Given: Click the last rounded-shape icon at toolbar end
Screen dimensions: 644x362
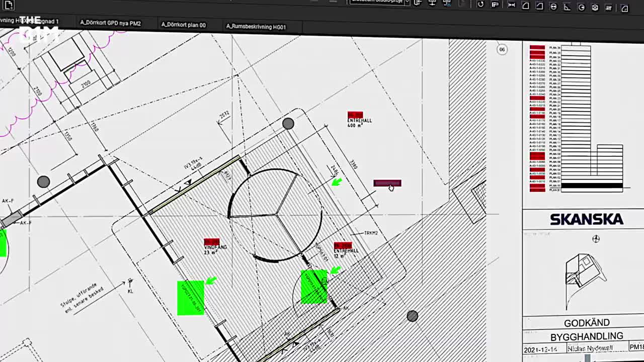Looking at the screenshot, I should 624,9.
